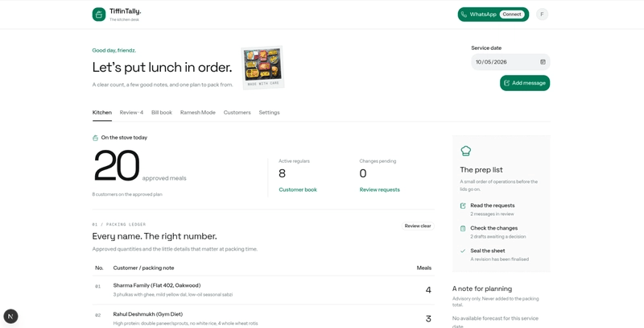The image size is (644, 328).
Task: Click the Check the changes clipboard icon
Action: tap(463, 228)
